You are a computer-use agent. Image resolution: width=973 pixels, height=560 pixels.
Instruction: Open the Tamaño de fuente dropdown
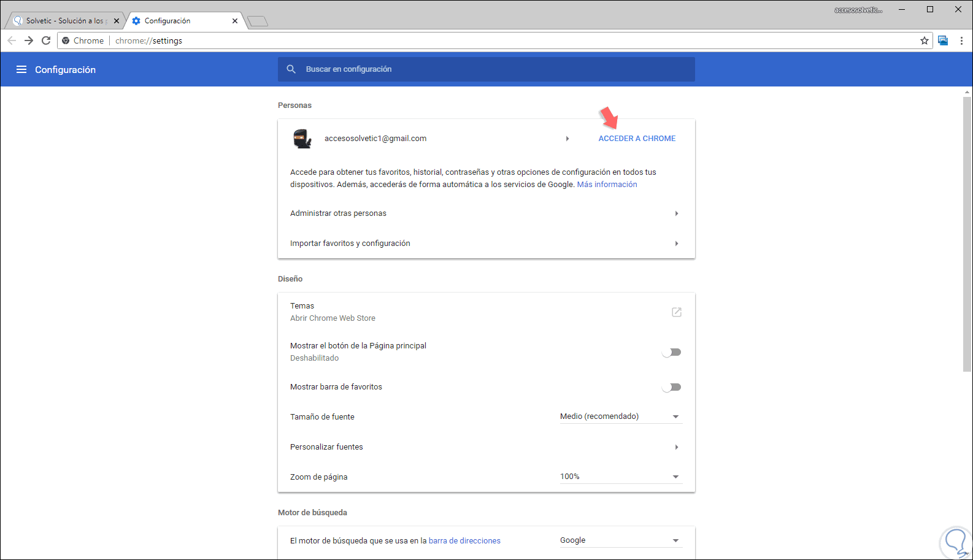(x=621, y=416)
